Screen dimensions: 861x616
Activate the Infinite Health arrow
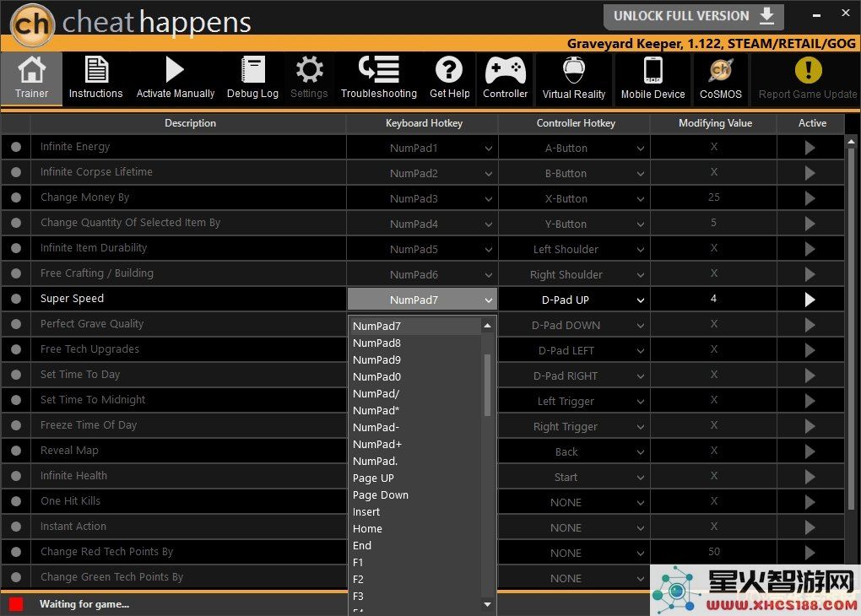(x=810, y=477)
